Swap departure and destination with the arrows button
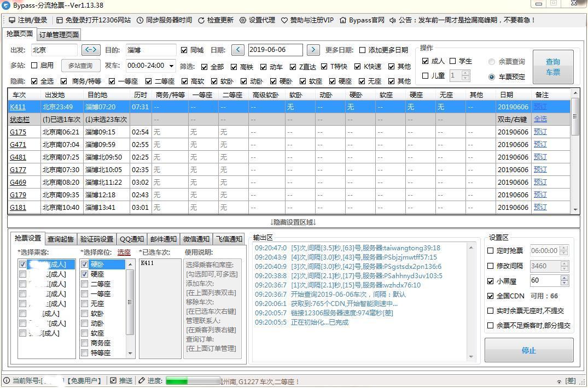This screenshot has height=388, width=588. point(91,49)
